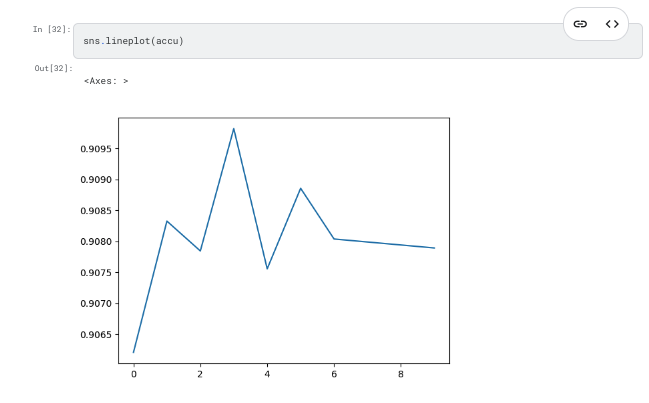Place cursor on the accu argument
The width and height of the screenshot is (649, 403).
pyautogui.click(x=167, y=41)
